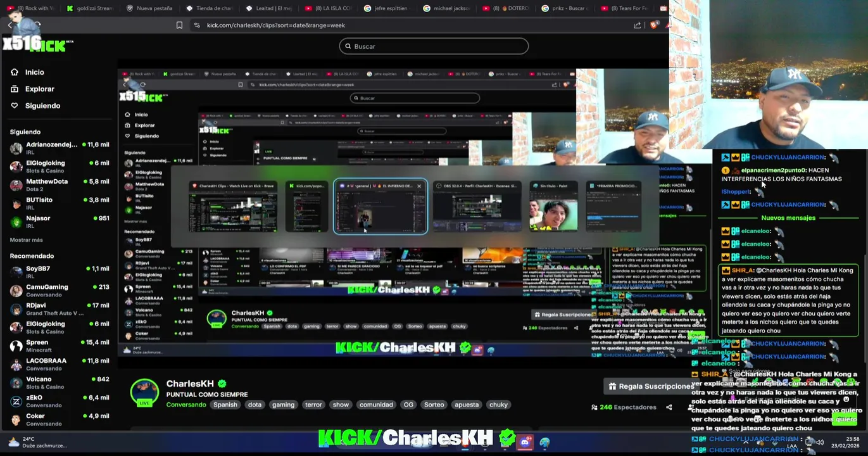The image size is (868, 456).
Task: Open Inicio in Kick sidebar
Action: tap(35, 72)
